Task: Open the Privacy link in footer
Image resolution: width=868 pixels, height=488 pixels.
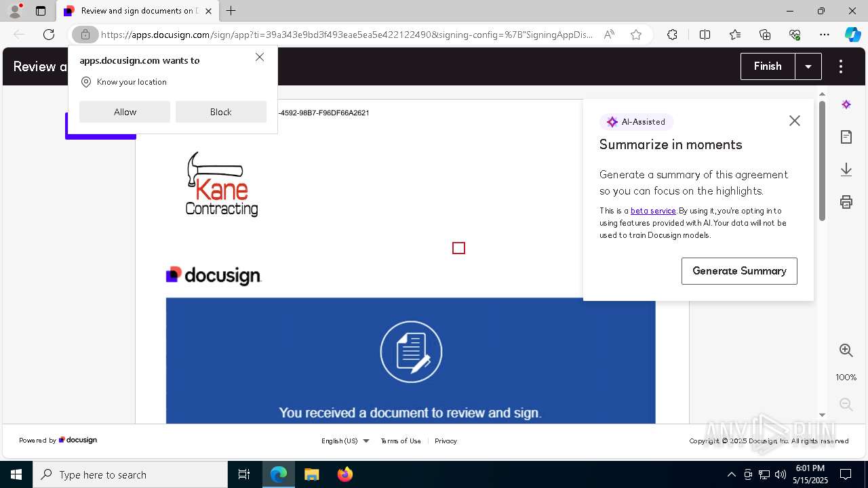Action: tap(446, 441)
